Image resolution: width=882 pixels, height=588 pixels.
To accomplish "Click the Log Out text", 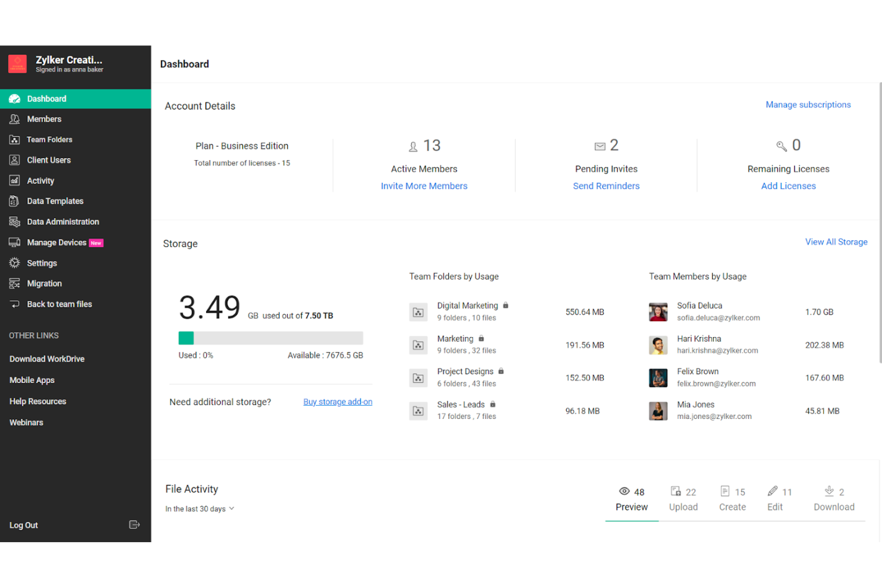I will click(x=24, y=525).
